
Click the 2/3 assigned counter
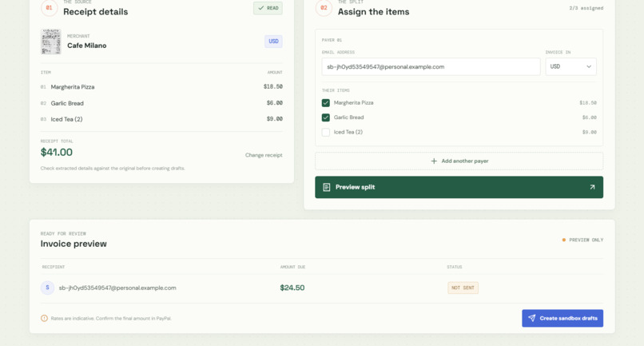586,8
